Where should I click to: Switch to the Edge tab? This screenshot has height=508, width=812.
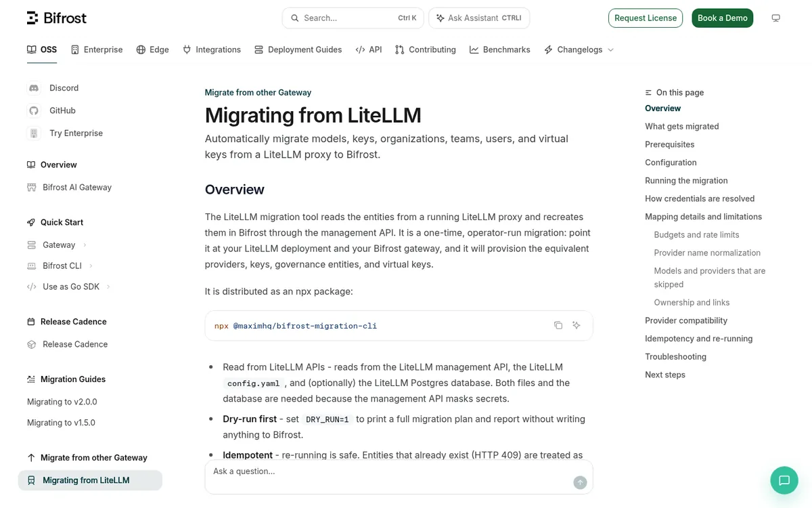[x=152, y=50]
